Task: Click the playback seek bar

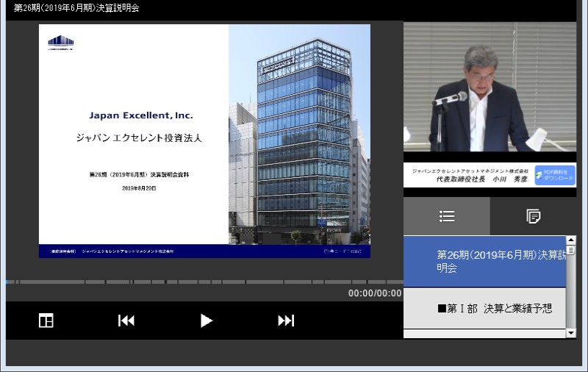Action: pos(205,282)
